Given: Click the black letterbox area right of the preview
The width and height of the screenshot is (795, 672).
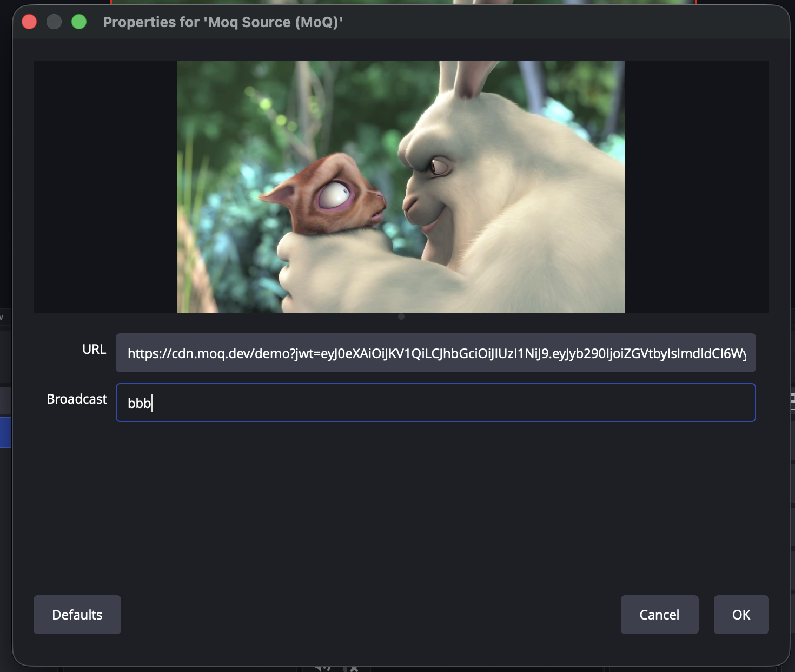Looking at the screenshot, I should [x=698, y=186].
